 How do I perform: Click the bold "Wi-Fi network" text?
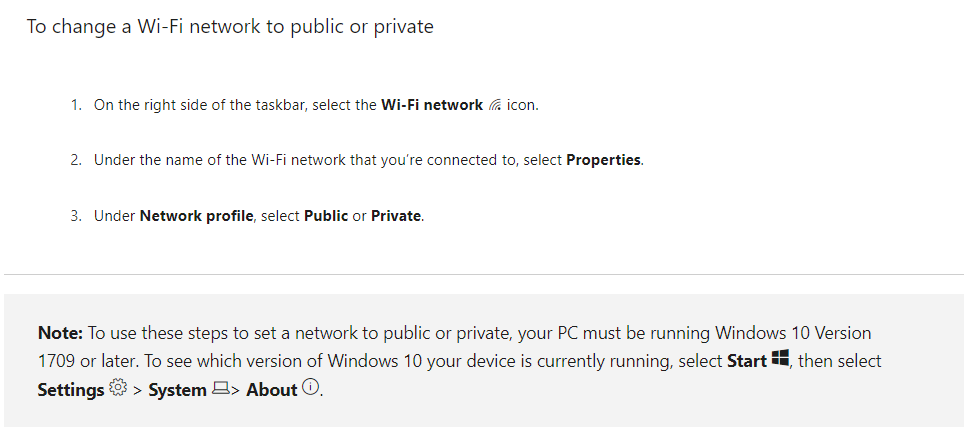click(x=432, y=105)
